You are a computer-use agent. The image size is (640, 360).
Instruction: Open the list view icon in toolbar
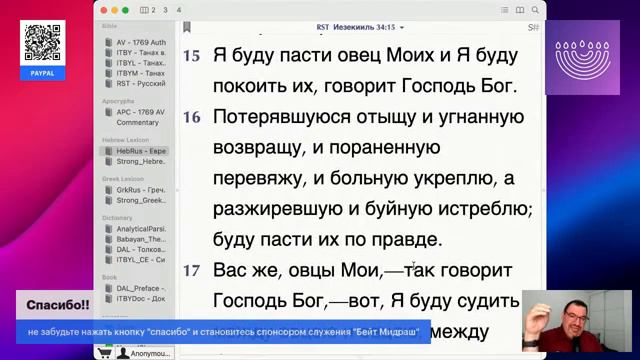tap(505, 10)
